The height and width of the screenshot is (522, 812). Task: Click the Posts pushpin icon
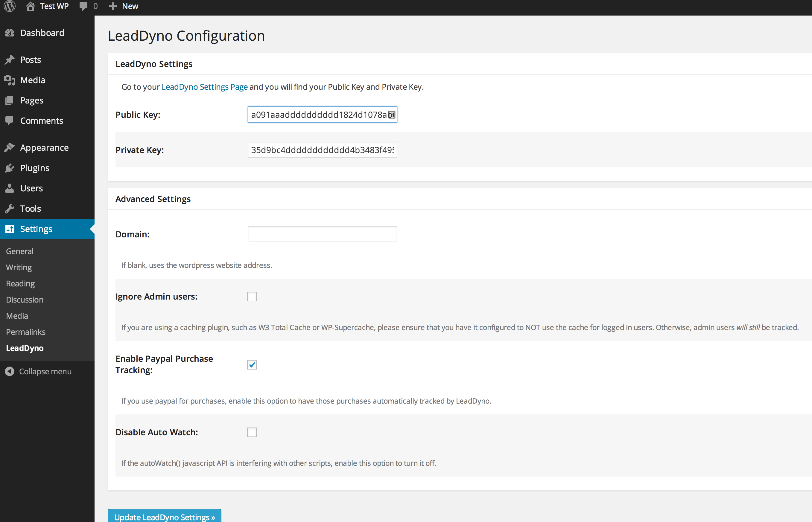click(x=10, y=60)
